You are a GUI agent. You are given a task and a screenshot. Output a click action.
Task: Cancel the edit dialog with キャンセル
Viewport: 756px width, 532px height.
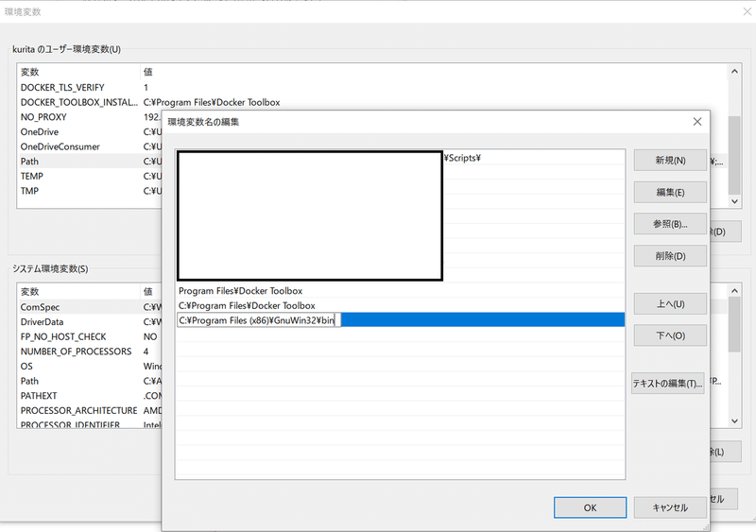pos(670,507)
